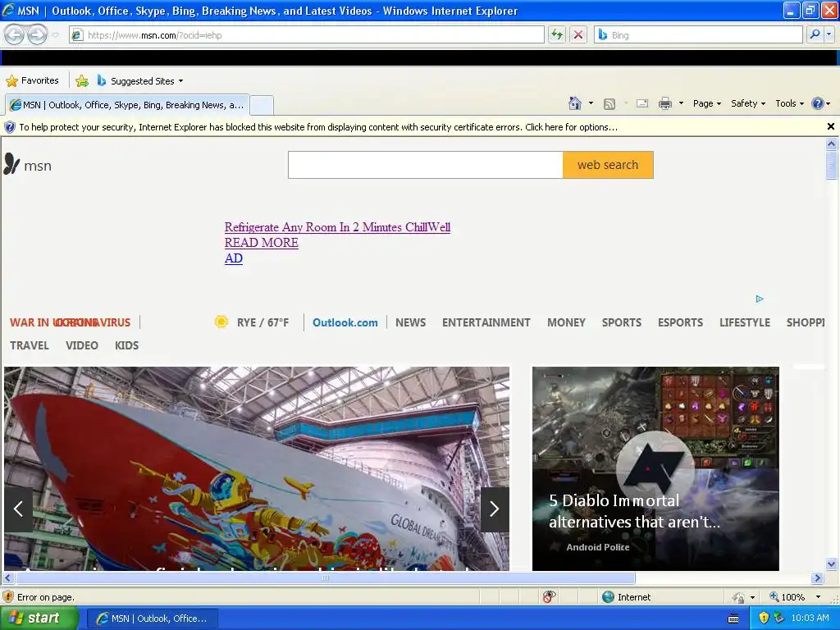Viewport: 840px width, 630px height.
Task: Go back with the browser Back arrow
Action: [x=15, y=34]
